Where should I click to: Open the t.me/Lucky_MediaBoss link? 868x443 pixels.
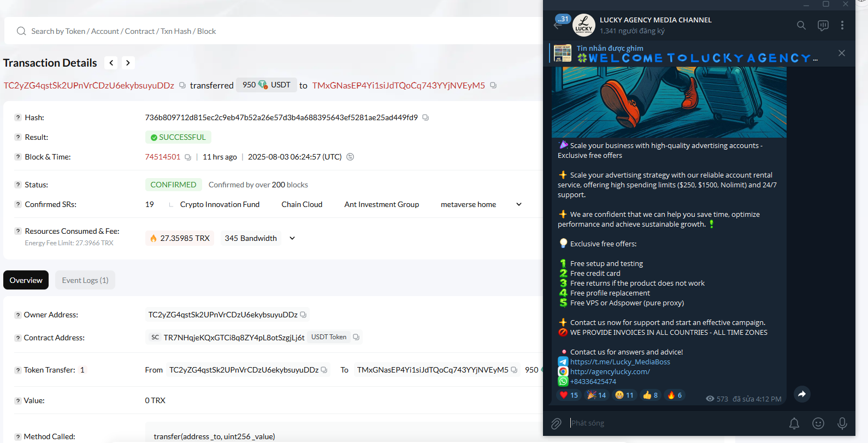tap(620, 362)
